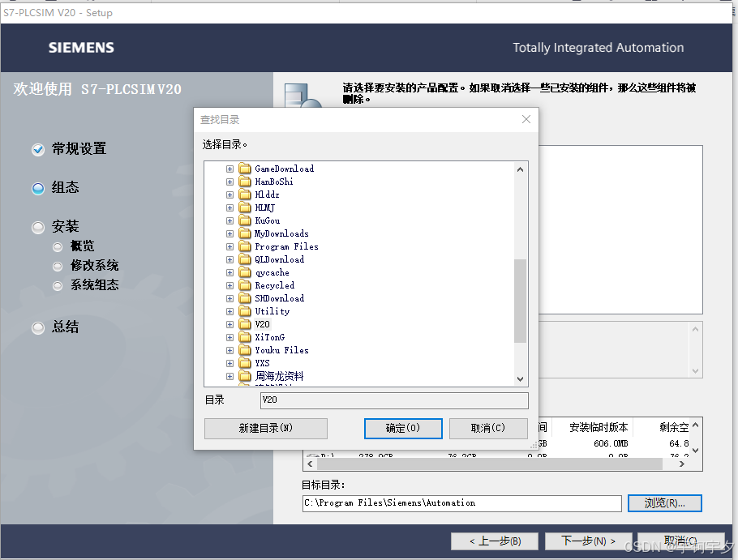Expand the 周海龙资料 tree node
Image resolution: width=738 pixels, height=560 pixels.
tap(230, 376)
